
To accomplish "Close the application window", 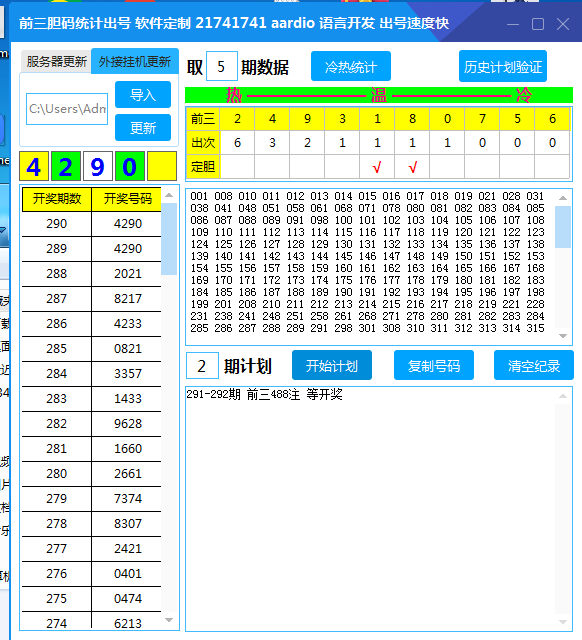I will pyautogui.click(x=563, y=24).
